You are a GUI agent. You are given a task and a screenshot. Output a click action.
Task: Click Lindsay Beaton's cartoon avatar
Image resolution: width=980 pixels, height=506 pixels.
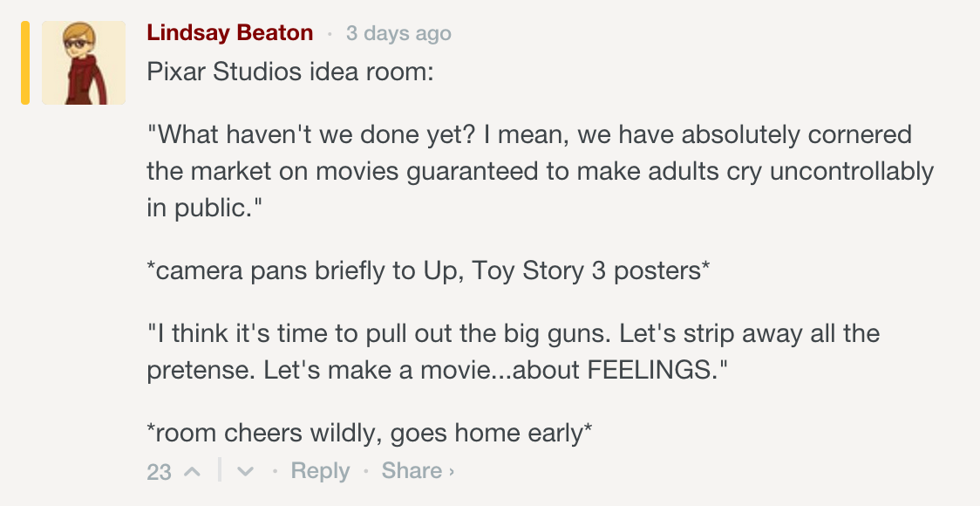click(x=84, y=63)
